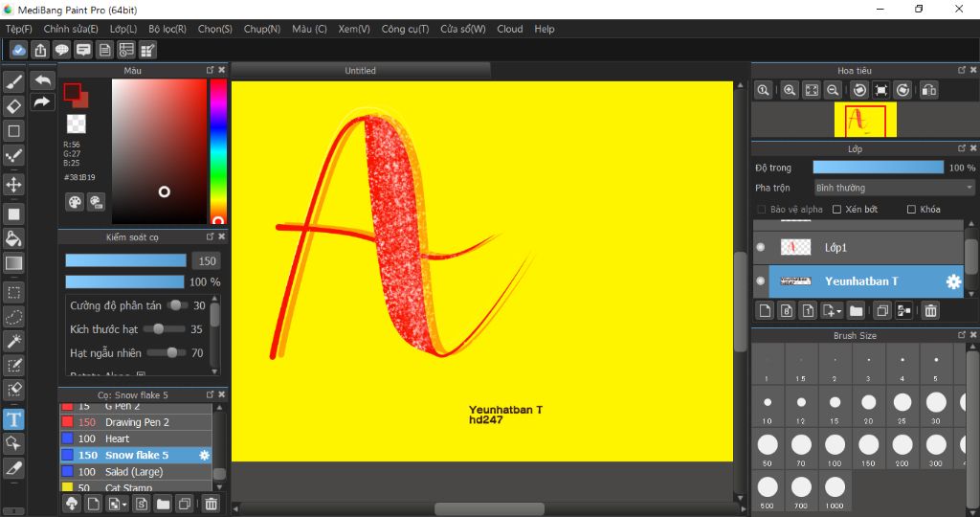Open the Pha trộn blend mode dropdown

point(895,188)
